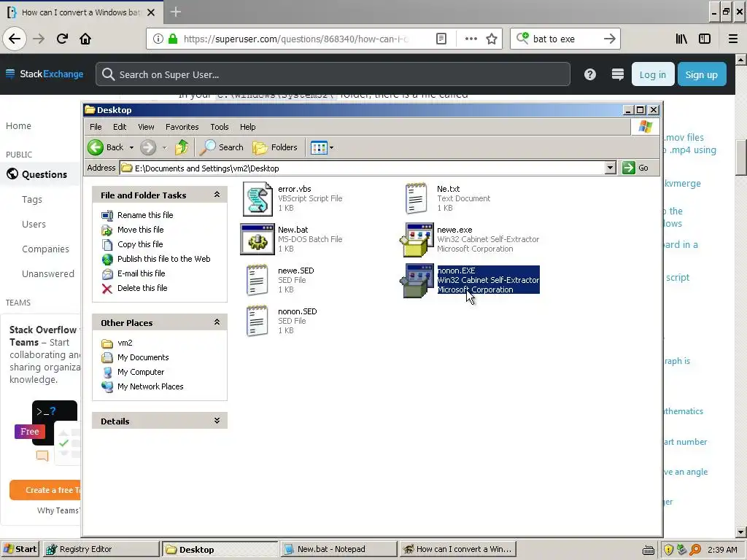747x560 pixels.
Task: Click Firefox home icon
Action: [85, 39]
